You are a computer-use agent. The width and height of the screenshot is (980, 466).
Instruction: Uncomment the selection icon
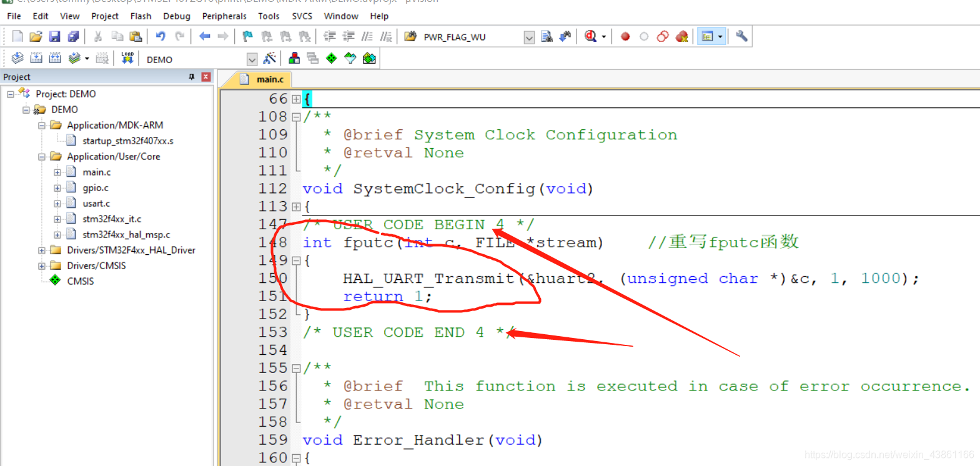click(386, 37)
